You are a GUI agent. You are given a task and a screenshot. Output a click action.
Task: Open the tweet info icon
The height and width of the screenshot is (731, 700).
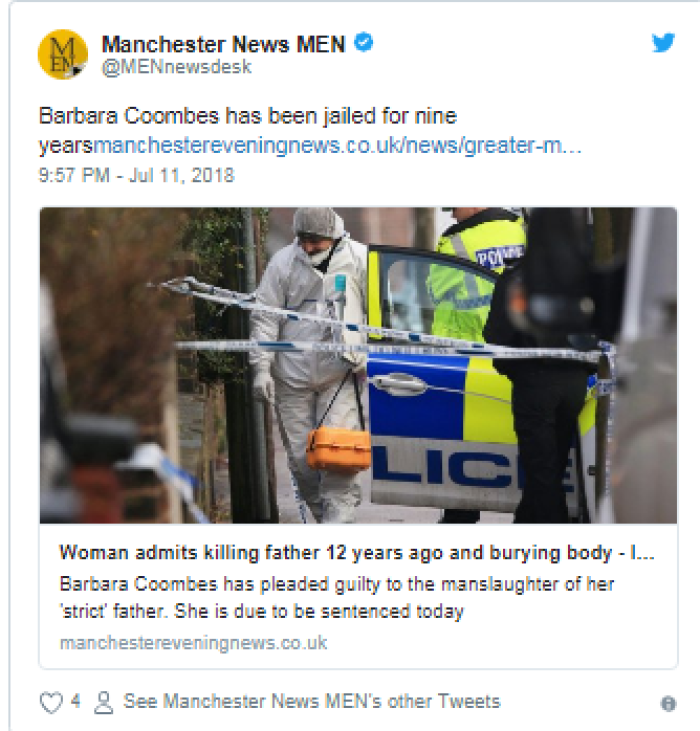(x=668, y=703)
